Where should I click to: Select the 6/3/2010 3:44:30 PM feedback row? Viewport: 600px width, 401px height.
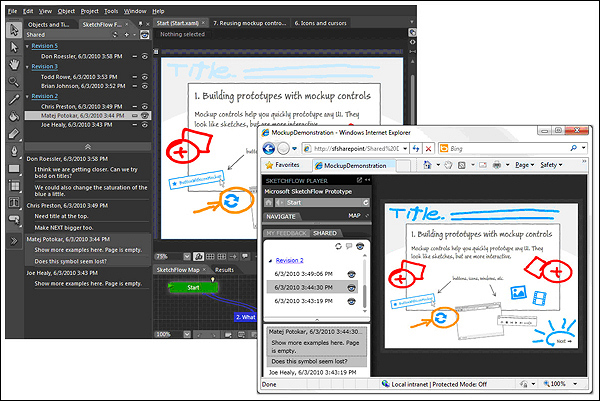[312, 287]
